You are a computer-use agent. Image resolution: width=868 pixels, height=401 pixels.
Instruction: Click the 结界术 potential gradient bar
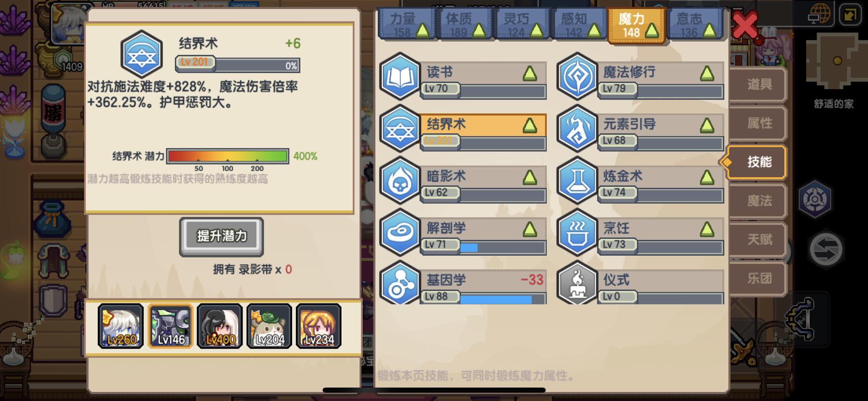point(228,156)
